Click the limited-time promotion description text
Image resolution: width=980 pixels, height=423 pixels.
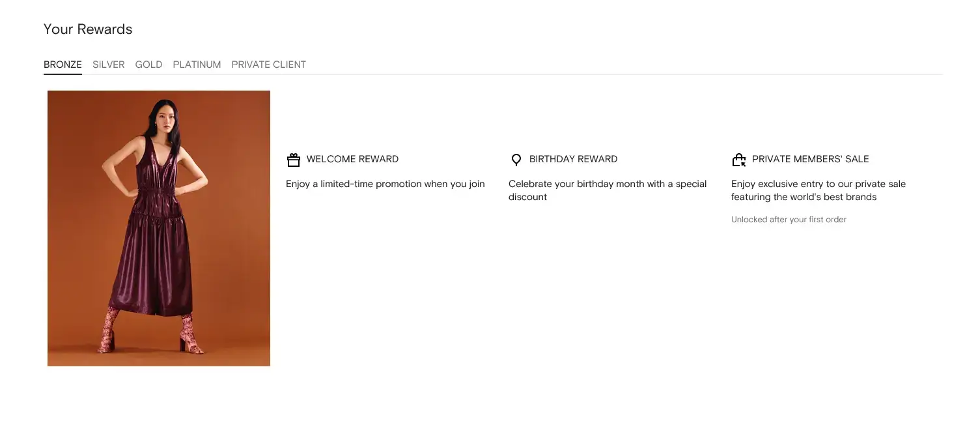coord(385,184)
